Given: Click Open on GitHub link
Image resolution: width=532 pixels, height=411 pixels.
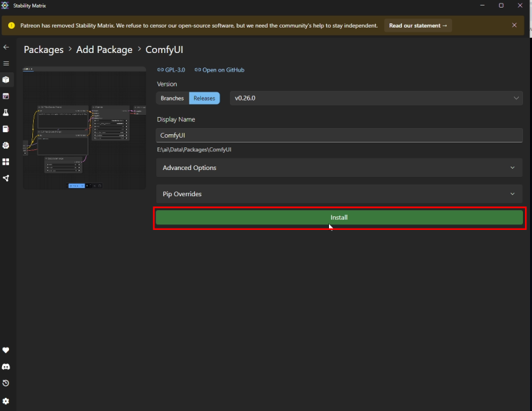Looking at the screenshot, I should [x=220, y=70].
